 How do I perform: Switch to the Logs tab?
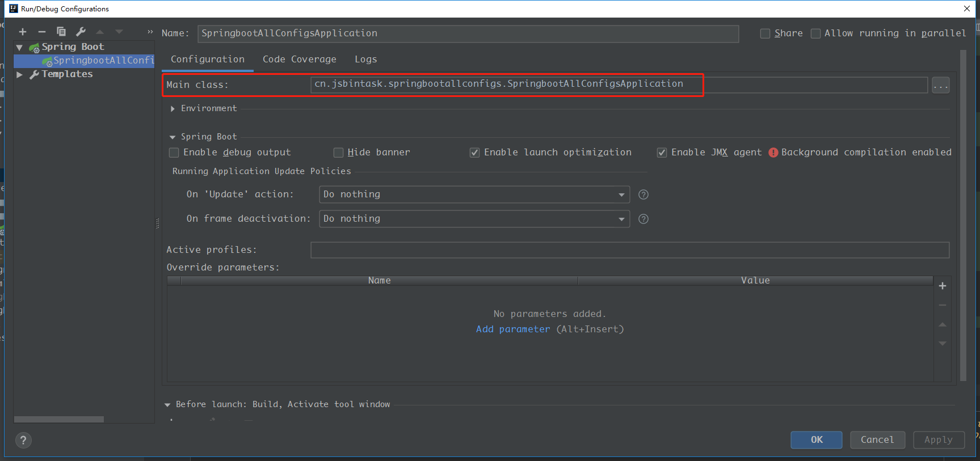click(365, 59)
